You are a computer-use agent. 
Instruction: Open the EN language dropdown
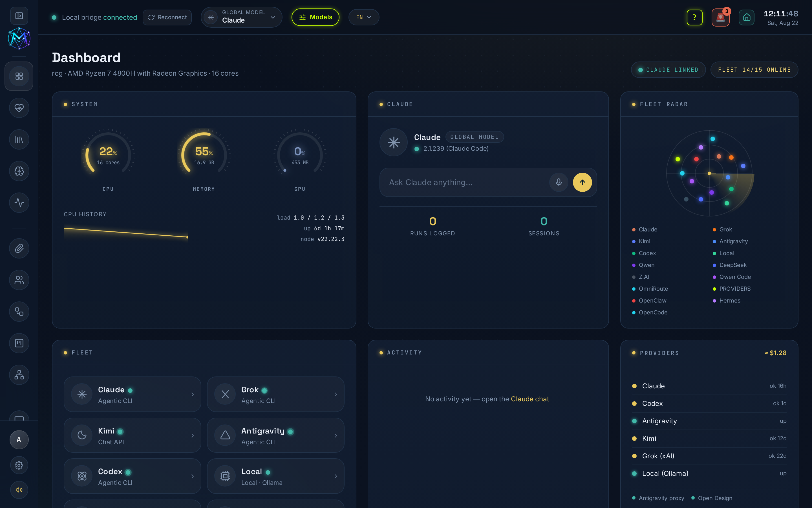coord(364,17)
